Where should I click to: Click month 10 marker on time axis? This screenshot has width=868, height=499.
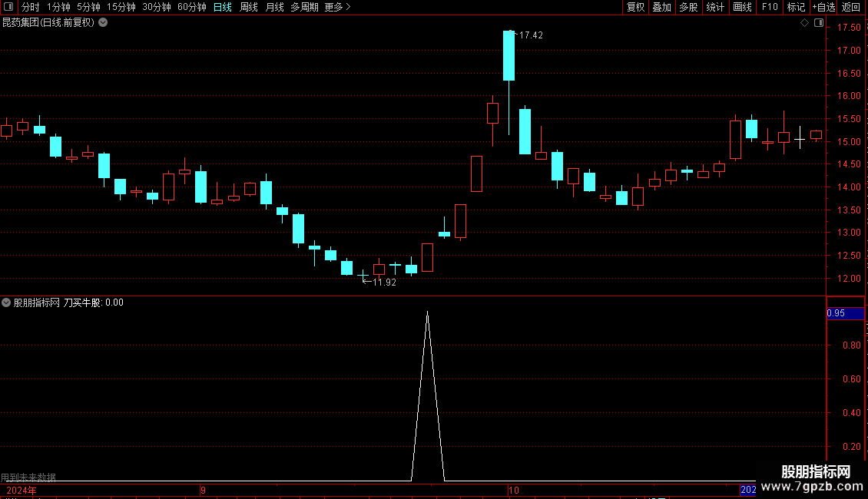coord(513,490)
